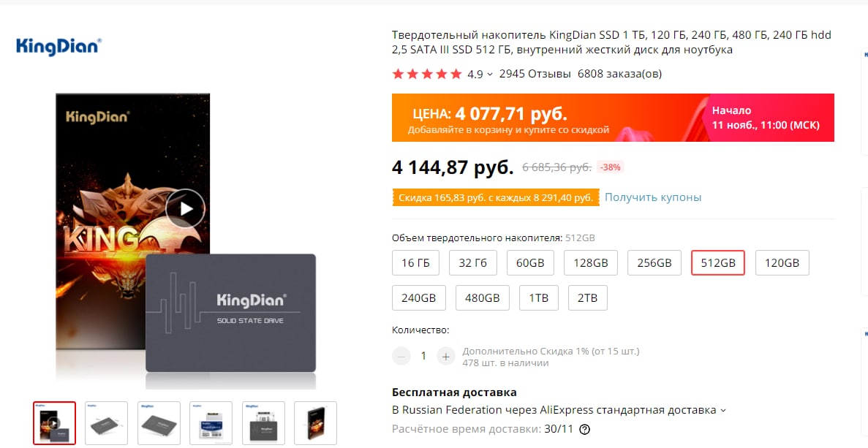Select 512GB storage option
Screen dimensions: 868x448
coord(718,262)
